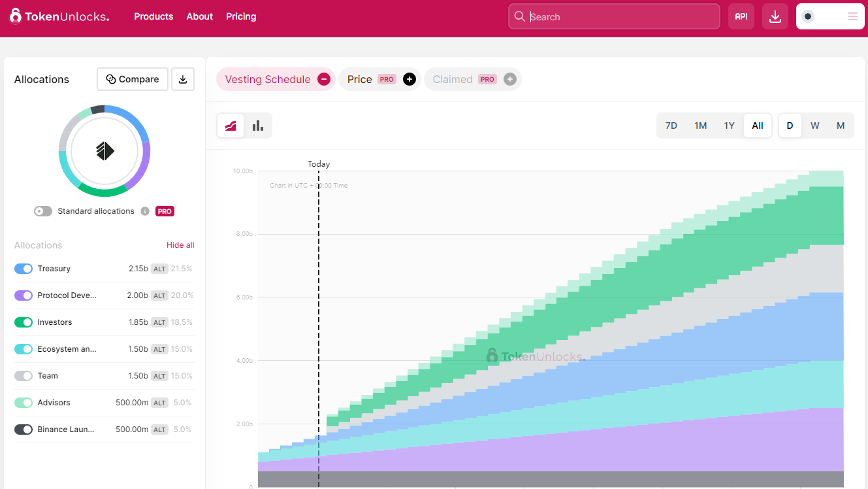Remove Vesting Schedule with minus icon

coord(324,79)
